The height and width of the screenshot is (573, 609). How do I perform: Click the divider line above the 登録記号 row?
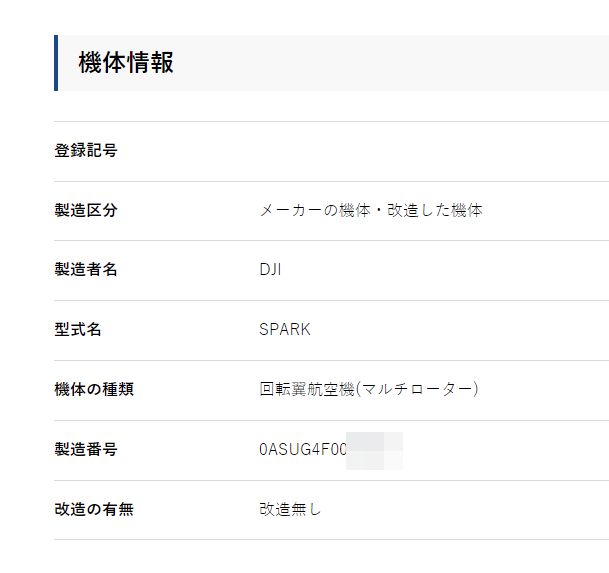coord(330,122)
